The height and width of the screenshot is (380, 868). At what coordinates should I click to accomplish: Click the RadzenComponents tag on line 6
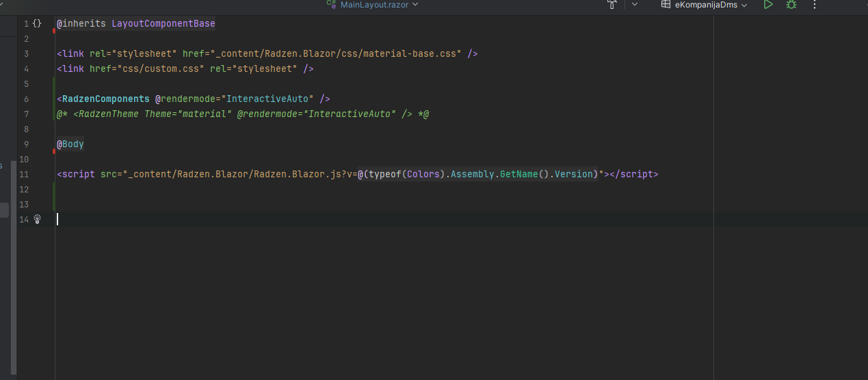pyautogui.click(x=106, y=99)
